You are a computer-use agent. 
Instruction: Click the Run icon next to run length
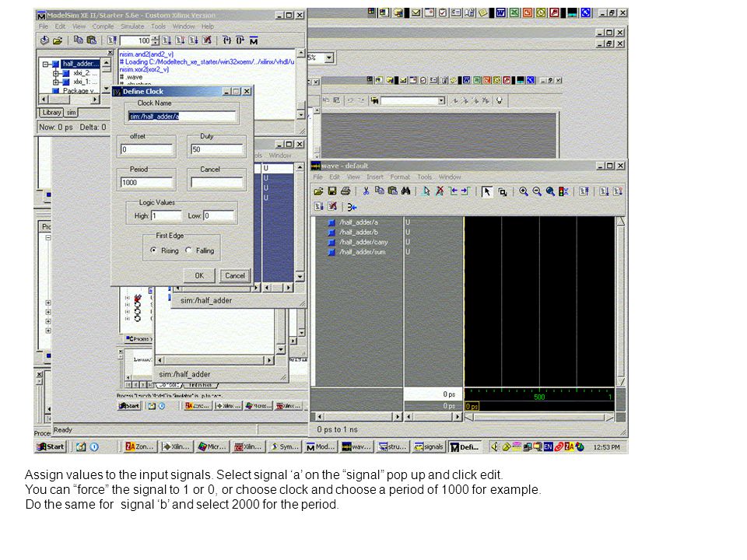click(167, 40)
